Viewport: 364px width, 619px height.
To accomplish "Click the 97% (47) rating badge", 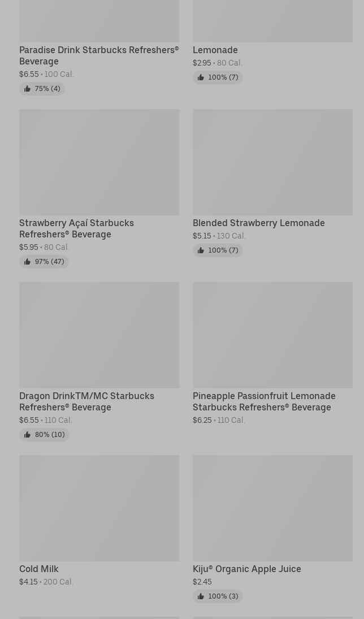I will [x=44, y=262].
